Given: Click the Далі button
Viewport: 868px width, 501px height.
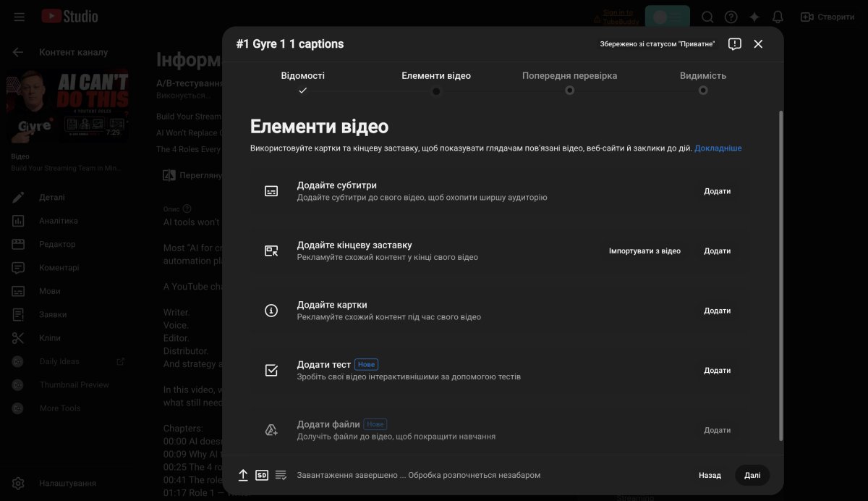Looking at the screenshot, I should tap(752, 476).
